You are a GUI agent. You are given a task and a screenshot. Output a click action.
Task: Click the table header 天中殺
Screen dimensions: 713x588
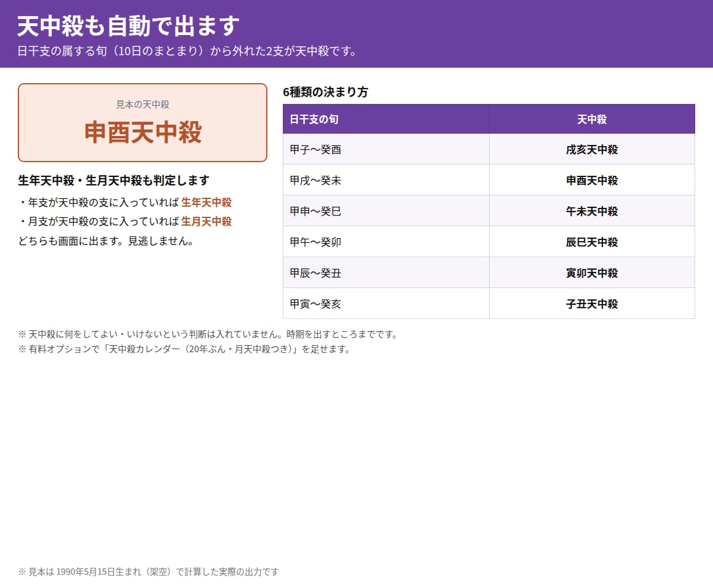click(592, 119)
